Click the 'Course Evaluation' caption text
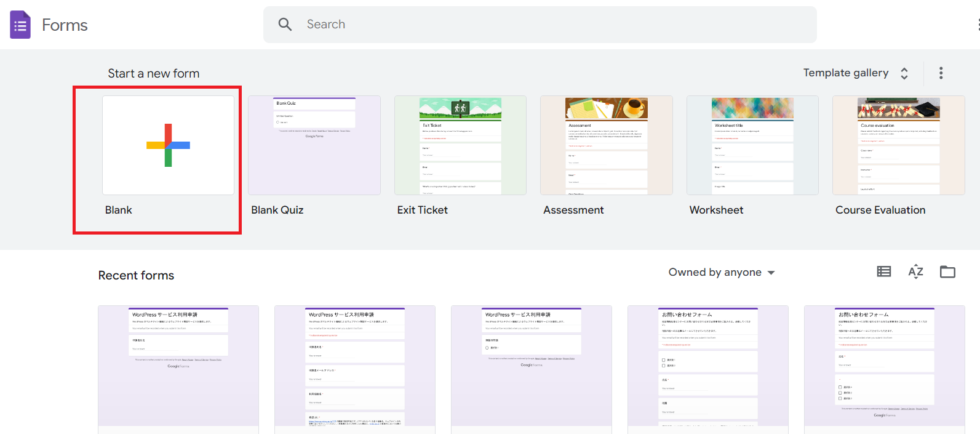Screen dimensions: 980x434 (880, 210)
